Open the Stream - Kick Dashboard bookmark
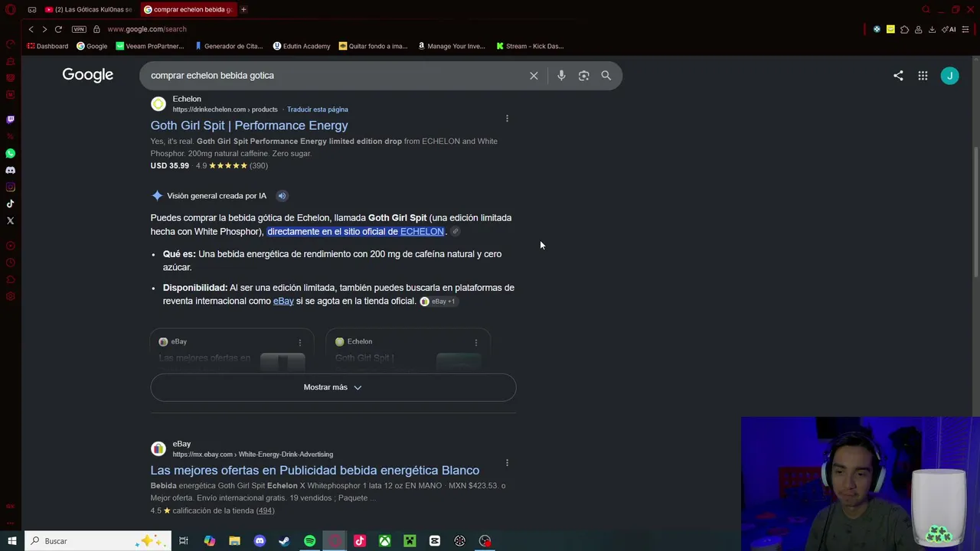This screenshot has height=551, width=980. pos(530,46)
